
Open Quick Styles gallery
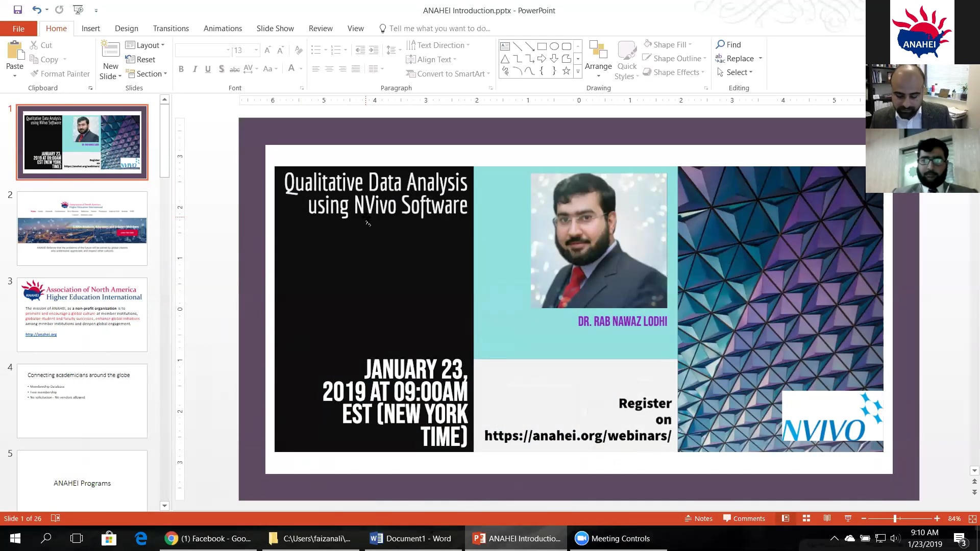(627, 60)
